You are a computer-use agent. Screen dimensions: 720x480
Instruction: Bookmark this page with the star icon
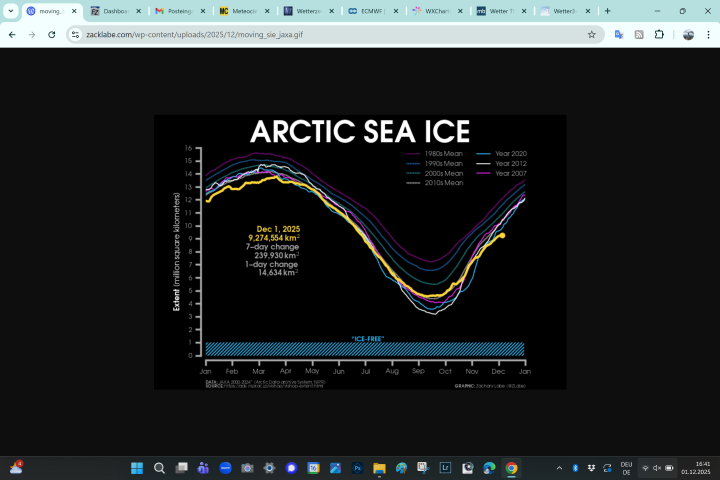click(x=591, y=34)
